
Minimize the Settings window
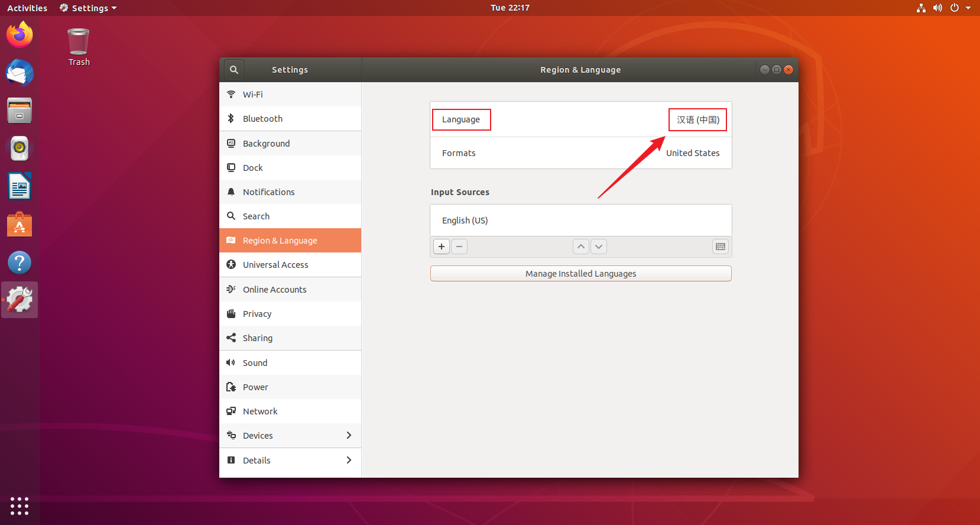[765, 70]
